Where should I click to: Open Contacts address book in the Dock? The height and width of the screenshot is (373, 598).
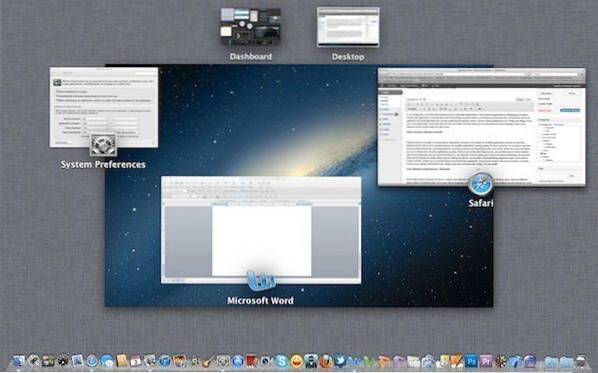pyautogui.click(x=121, y=360)
